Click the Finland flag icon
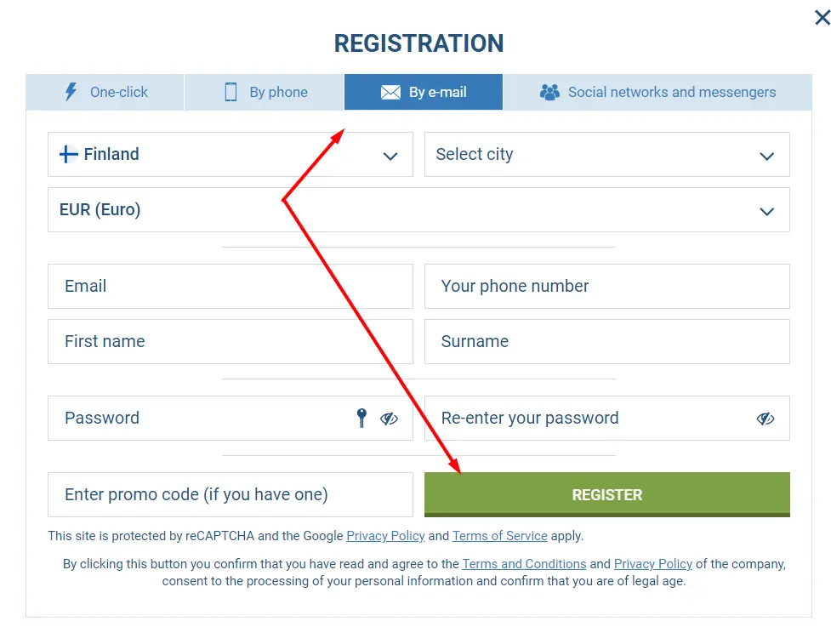The height and width of the screenshot is (644, 831). pyautogui.click(x=69, y=154)
